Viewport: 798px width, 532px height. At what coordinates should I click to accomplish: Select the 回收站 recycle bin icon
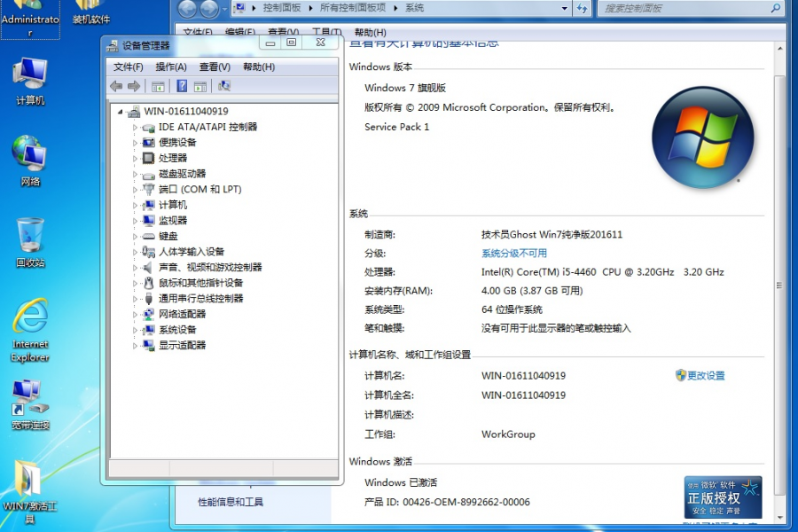coord(30,242)
